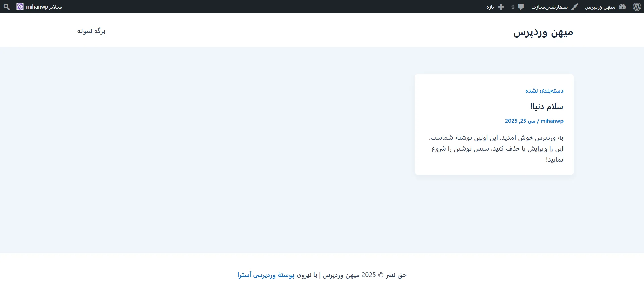Open the search magnifier in admin bar
The image size is (644, 295).
(x=7, y=7)
